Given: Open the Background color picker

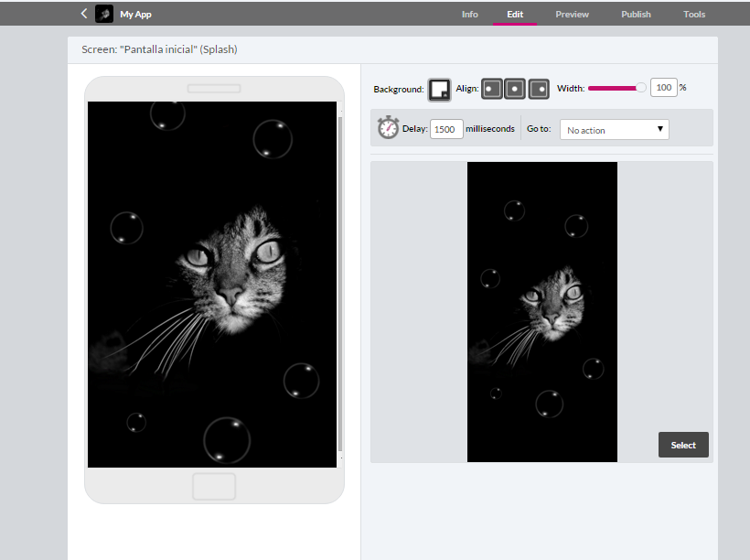Looking at the screenshot, I should tap(439, 90).
